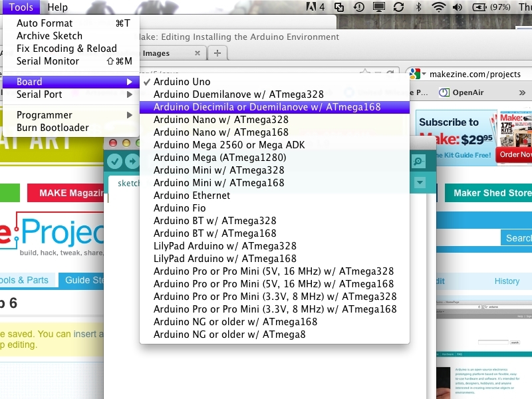
Task: Show more bookmarks with double chevron
Action: click(522, 92)
